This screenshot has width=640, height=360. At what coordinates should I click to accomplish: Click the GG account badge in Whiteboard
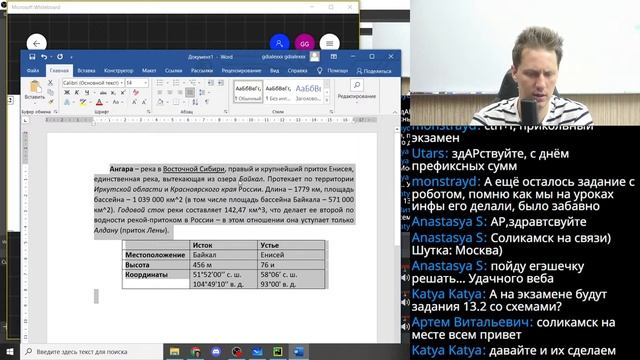pyautogui.click(x=304, y=43)
